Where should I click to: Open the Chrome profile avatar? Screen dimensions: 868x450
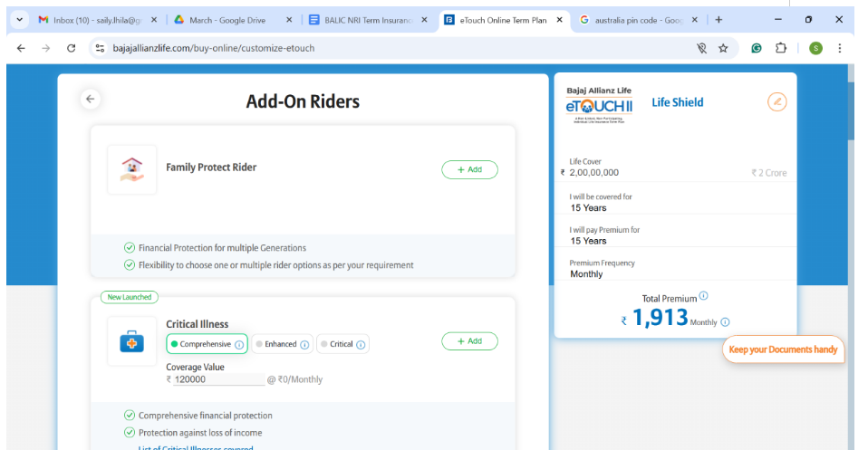[x=815, y=48]
